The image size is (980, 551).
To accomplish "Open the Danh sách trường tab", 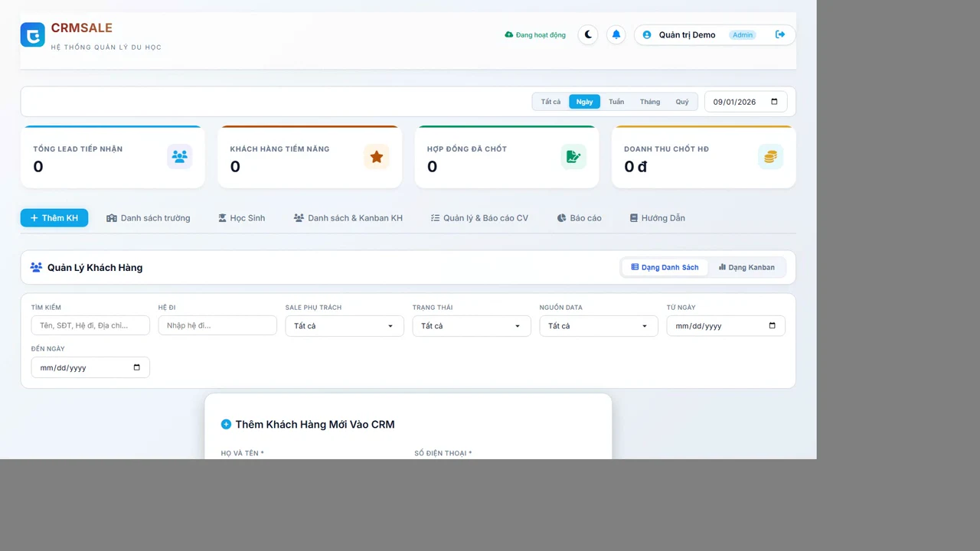I will point(149,218).
